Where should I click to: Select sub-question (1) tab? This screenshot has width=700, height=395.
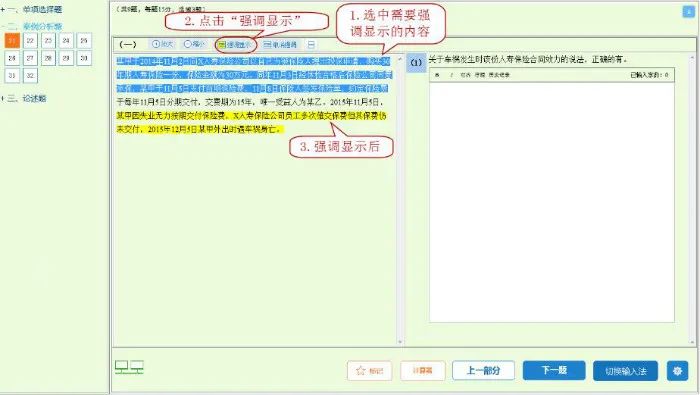[416, 63]
